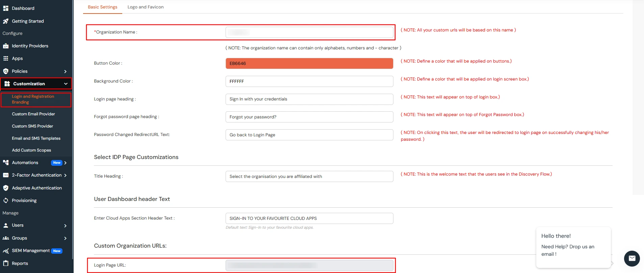Click the Login Page URL field
This screenshot has height=273, width=644.
[x=309, y=265]
